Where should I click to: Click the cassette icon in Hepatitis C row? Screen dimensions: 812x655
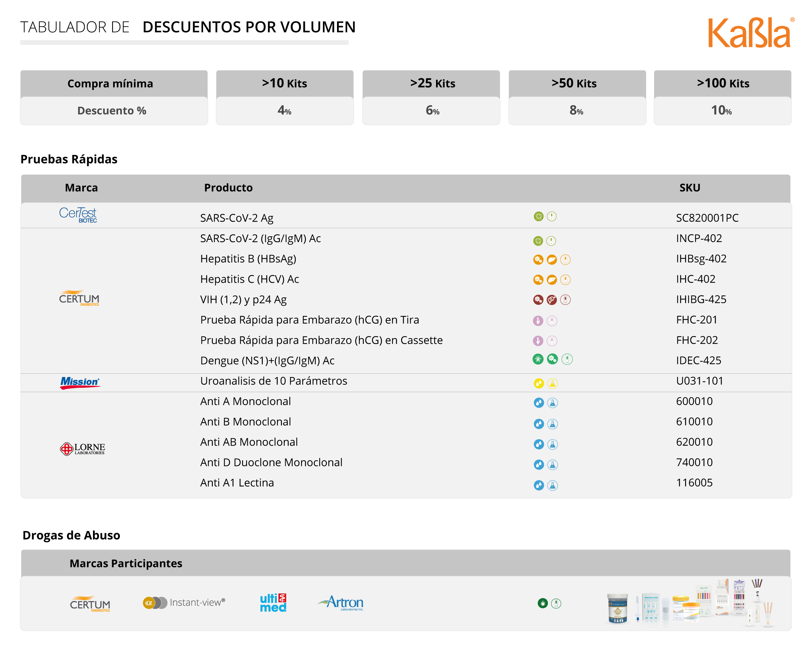coord(565,280)
